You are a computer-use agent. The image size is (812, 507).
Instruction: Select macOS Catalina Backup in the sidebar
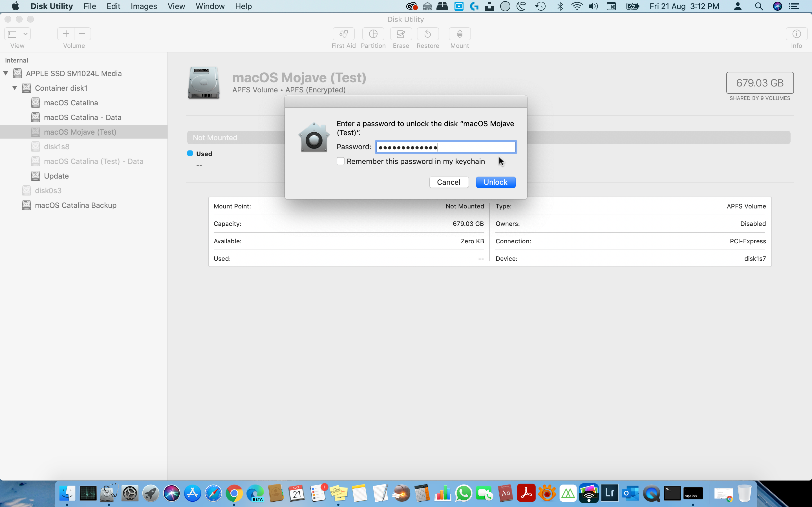(76, 205)
